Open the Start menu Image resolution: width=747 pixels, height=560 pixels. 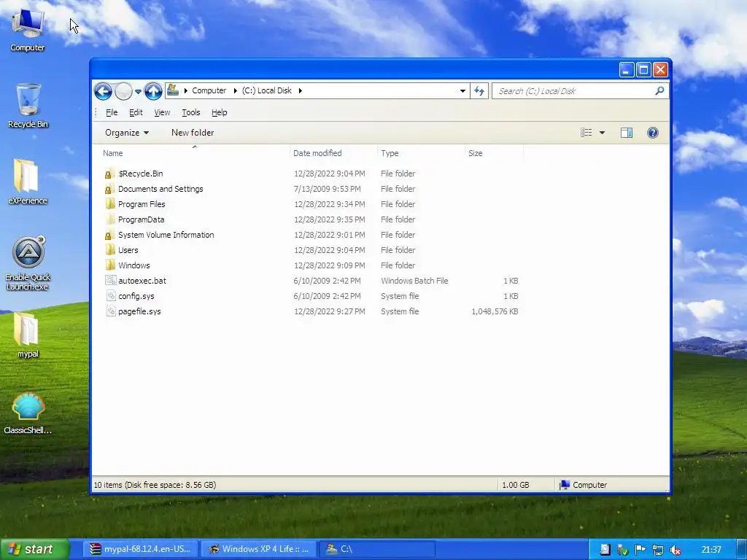coord(34,549)
